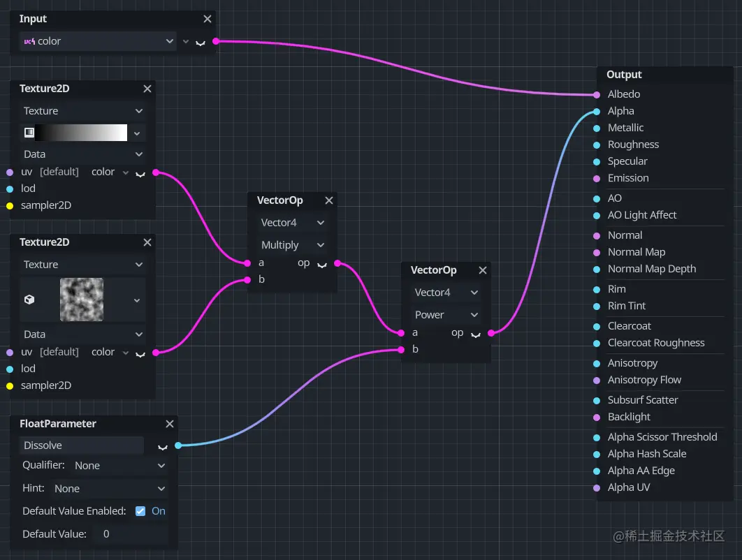742x560 pixels.
Task: Click Power node input port a
Action: coord(401,334)
